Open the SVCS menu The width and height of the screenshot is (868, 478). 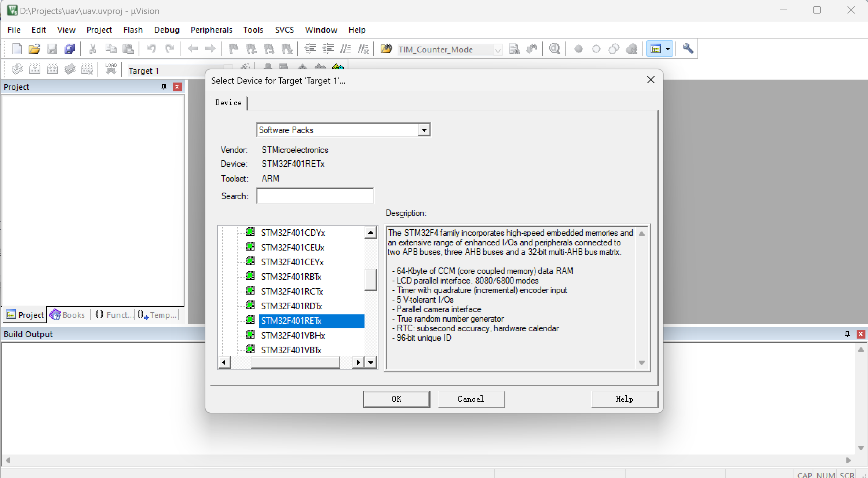point(284,30)
